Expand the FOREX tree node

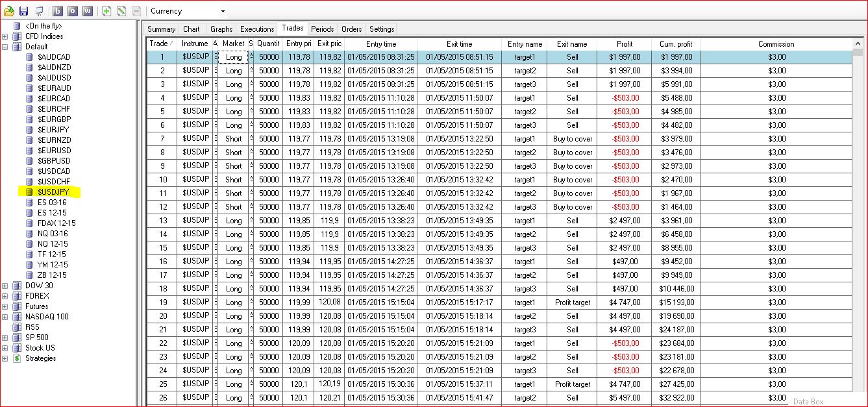click(5, 296)
